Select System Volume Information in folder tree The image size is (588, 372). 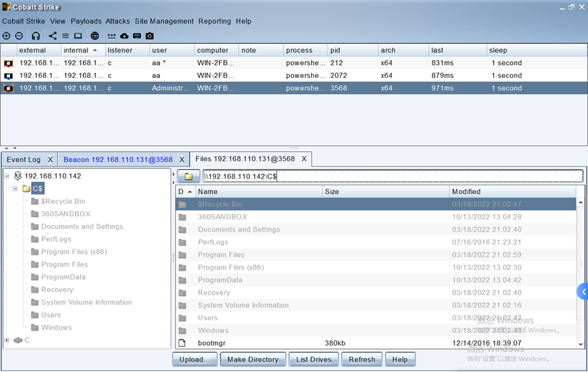point(87,302)
